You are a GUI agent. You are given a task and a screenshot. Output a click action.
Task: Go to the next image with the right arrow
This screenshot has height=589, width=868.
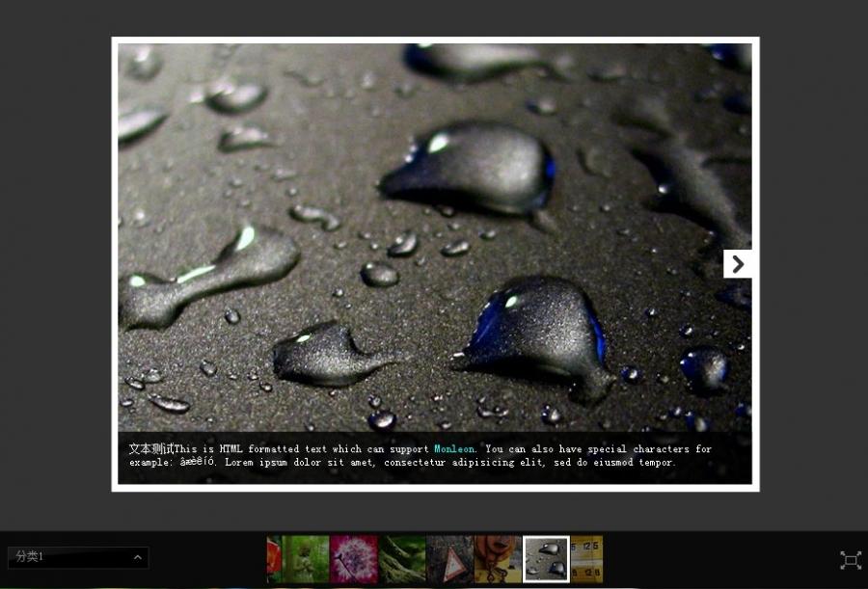[x=738, y=264]
